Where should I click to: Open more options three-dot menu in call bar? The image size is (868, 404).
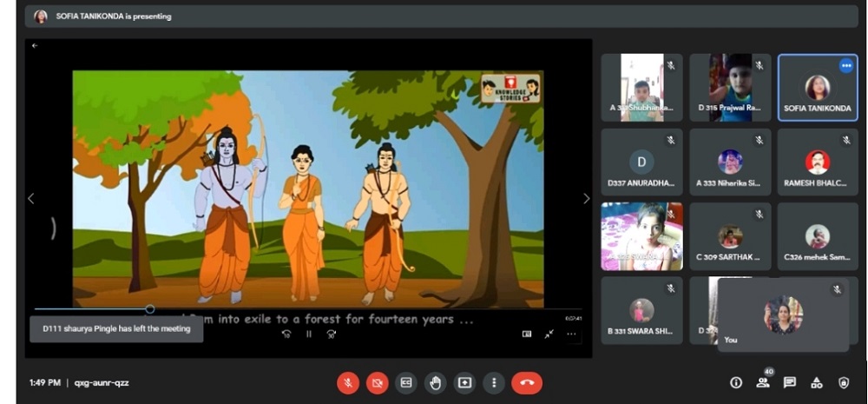[x=494, y=382]
